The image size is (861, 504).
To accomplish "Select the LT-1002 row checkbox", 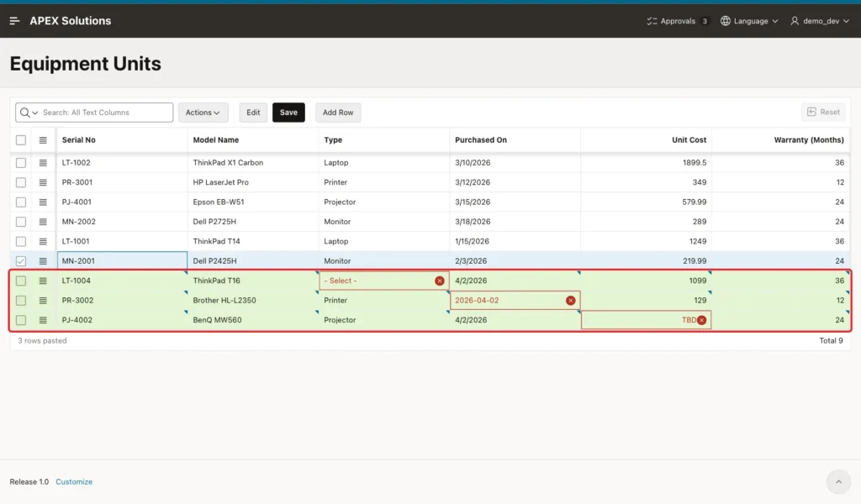I will point(21,163).
